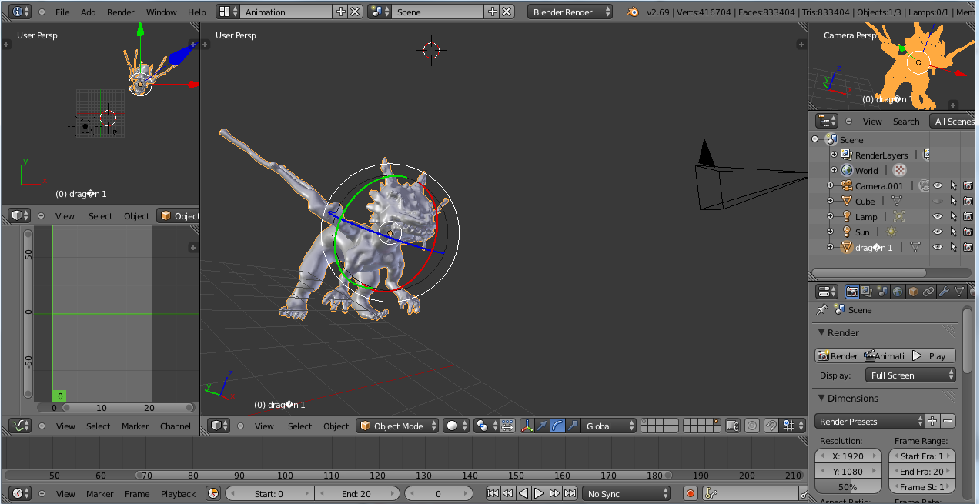The height and width of the screenshot is (504, 980).
Task: Select the rotate manipulator icon in viewport header
Action: tap(558, 426)
